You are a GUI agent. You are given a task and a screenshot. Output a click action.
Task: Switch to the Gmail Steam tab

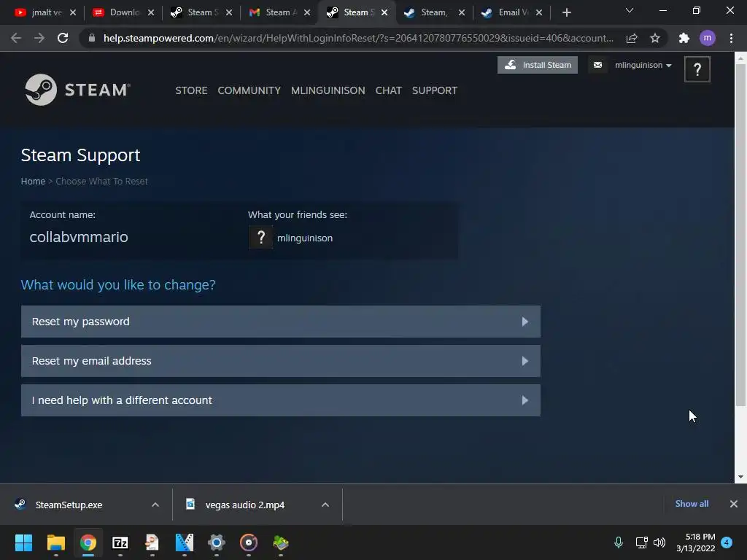coord(274,12)
